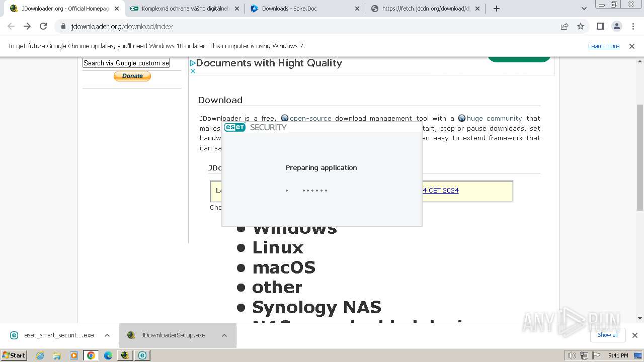The height and width of the screenshot is (362, 644).
Task: Click the network tray icon
Action: tap(584, 355)
